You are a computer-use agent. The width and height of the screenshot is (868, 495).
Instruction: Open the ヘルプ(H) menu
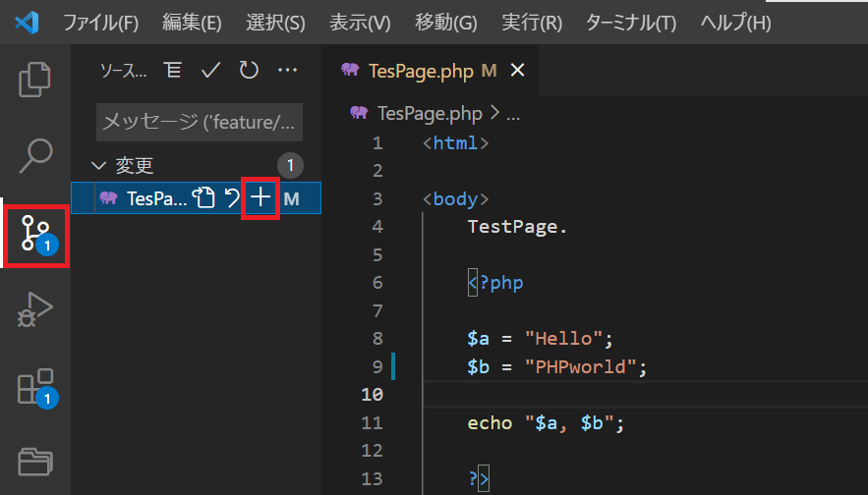pyautogui.click(x=735, y=23)
